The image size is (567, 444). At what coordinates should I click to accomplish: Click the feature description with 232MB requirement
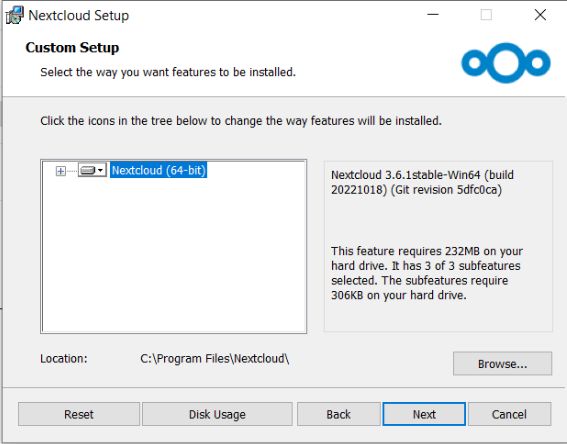(427, 273)
